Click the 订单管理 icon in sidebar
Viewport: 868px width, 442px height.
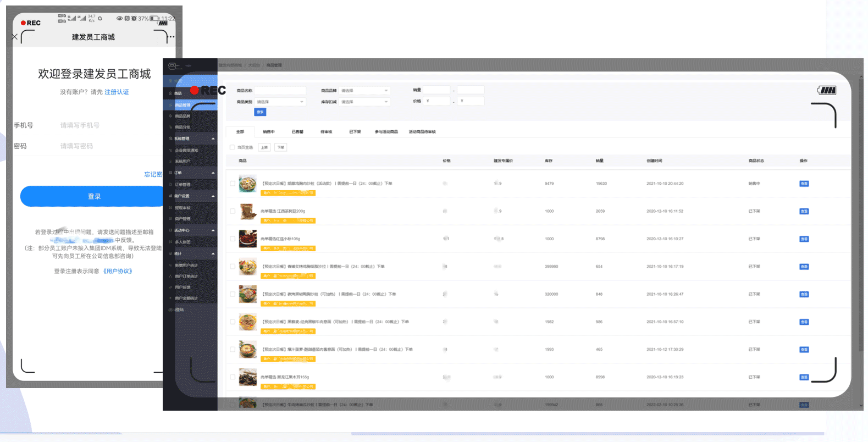tap(170, 185)
